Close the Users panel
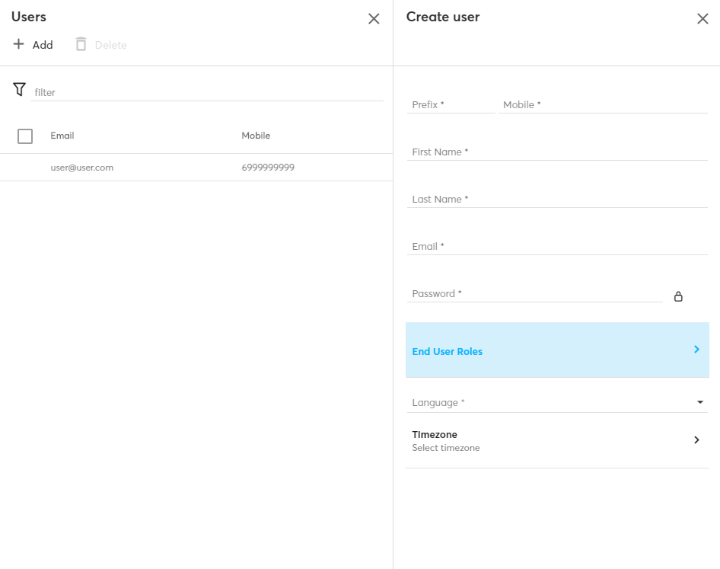The image size is (720, 569). point(374,18)
